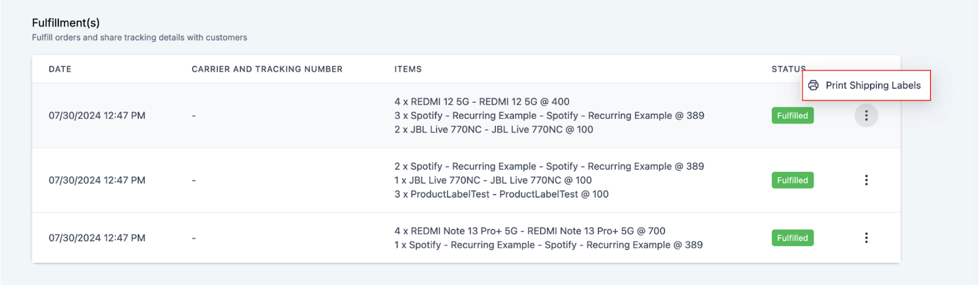This screenshot has width=980, height=285.
Task: Select Print Shipping Labels menu option
Action: pyautogui.click(x=867, y=86)
